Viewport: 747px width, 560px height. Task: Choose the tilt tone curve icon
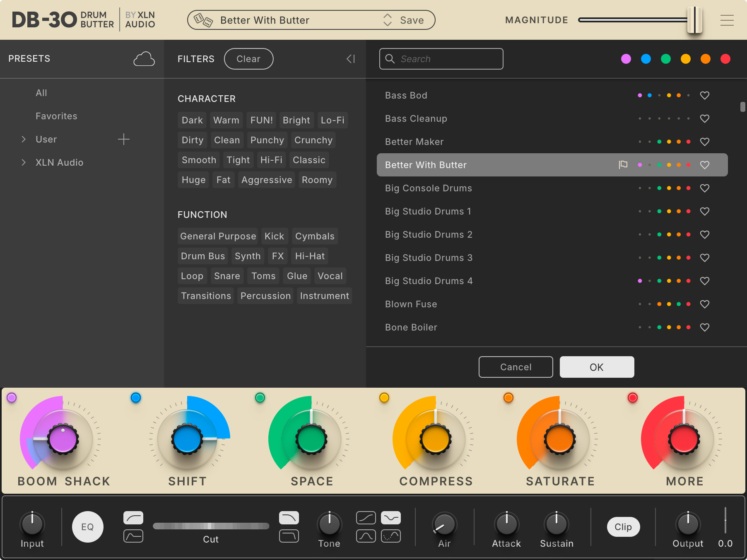(366, 518)
